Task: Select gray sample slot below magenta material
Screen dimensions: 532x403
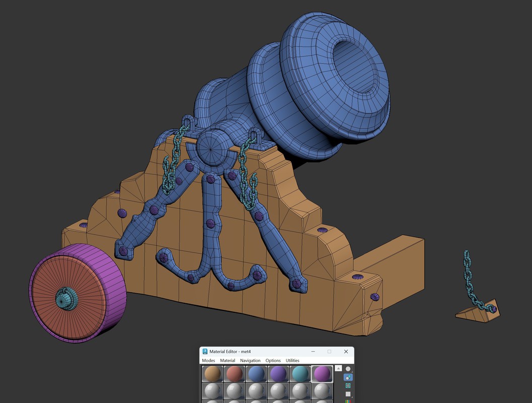Action: [x=322, y=391]
